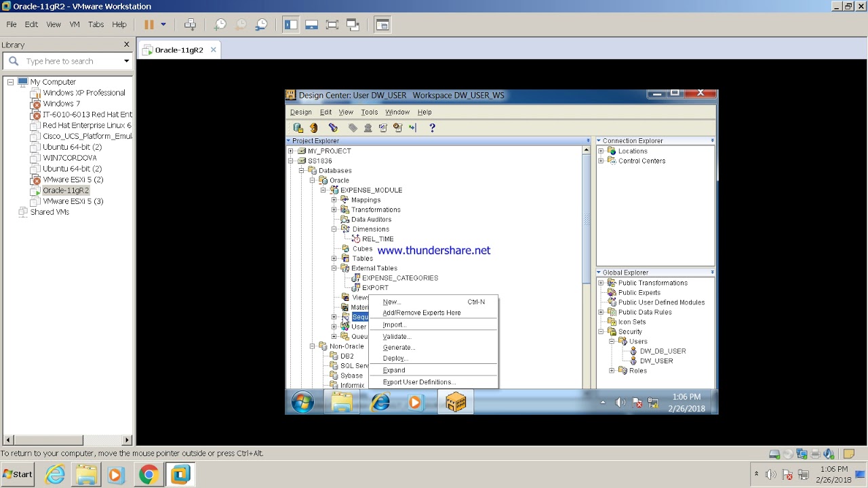
Task: Click Export User Definitions... menu entry
Action: [419, 382]
